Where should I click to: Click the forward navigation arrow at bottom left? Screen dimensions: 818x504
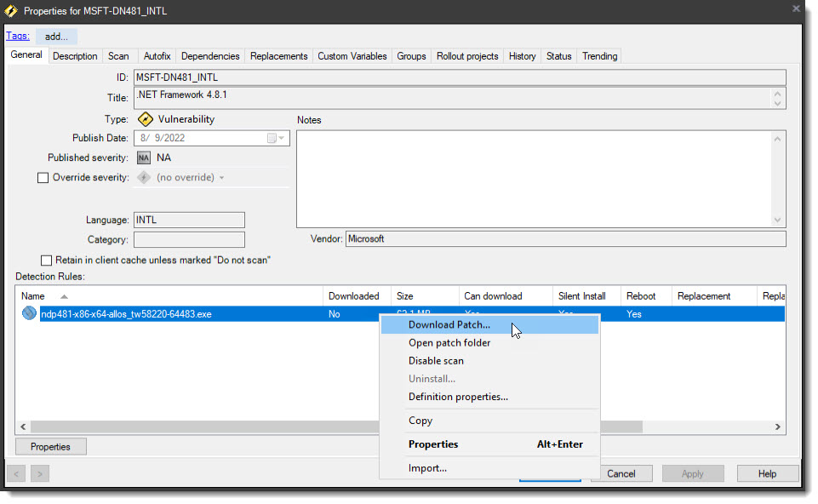(x=39, y=473)
